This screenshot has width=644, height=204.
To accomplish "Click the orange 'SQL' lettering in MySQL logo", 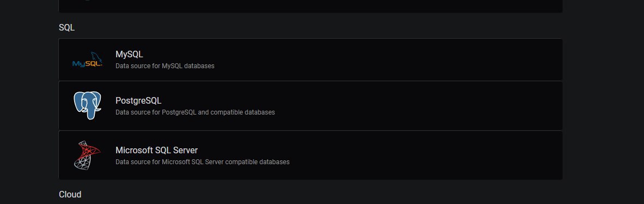I will pos(93,64).
